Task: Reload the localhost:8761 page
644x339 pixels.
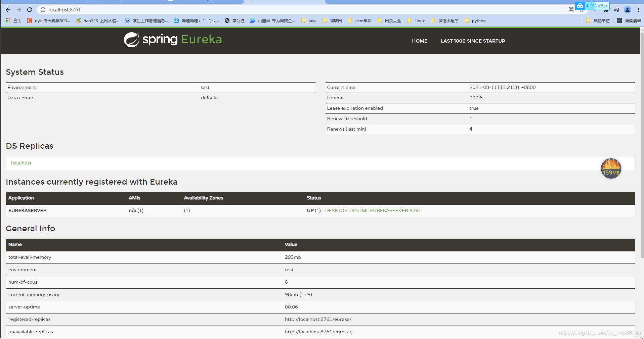Action: [30, 10]
